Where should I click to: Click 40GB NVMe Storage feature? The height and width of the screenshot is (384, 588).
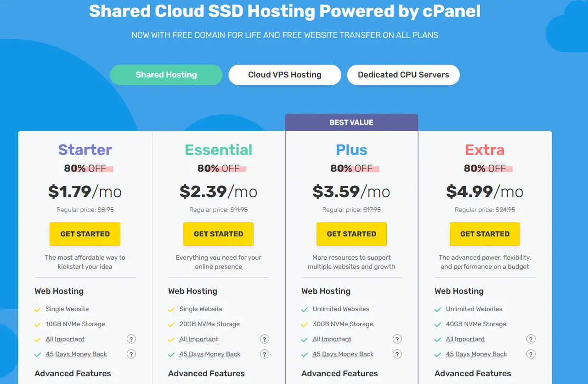[476, 324]
